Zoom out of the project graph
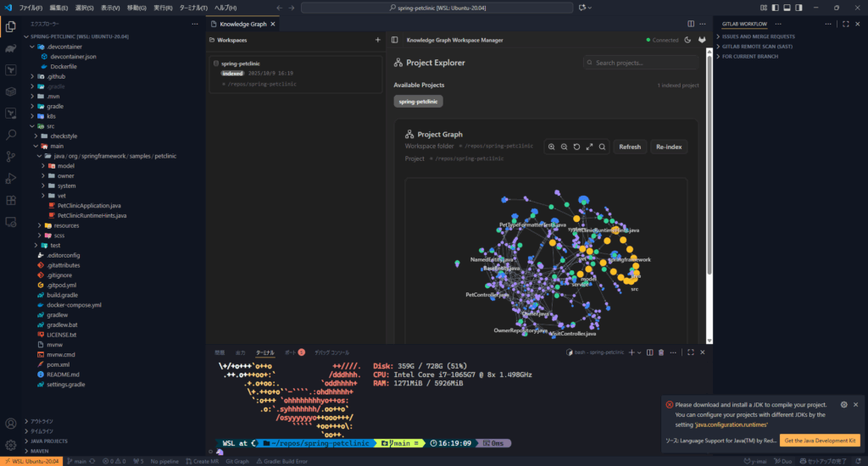The height and width of the screenshot is (466, 868). 564,147
